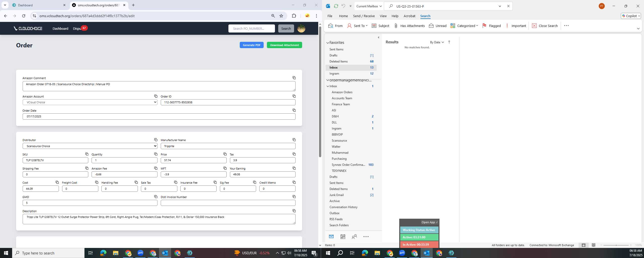Open File Explorer from left taskbar
Screen dimensions: 644x258
coord(115,253)
